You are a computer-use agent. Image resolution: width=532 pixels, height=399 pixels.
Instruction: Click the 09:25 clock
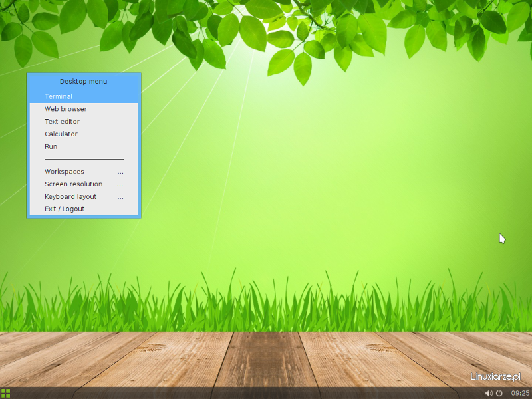tap(521, 393)
